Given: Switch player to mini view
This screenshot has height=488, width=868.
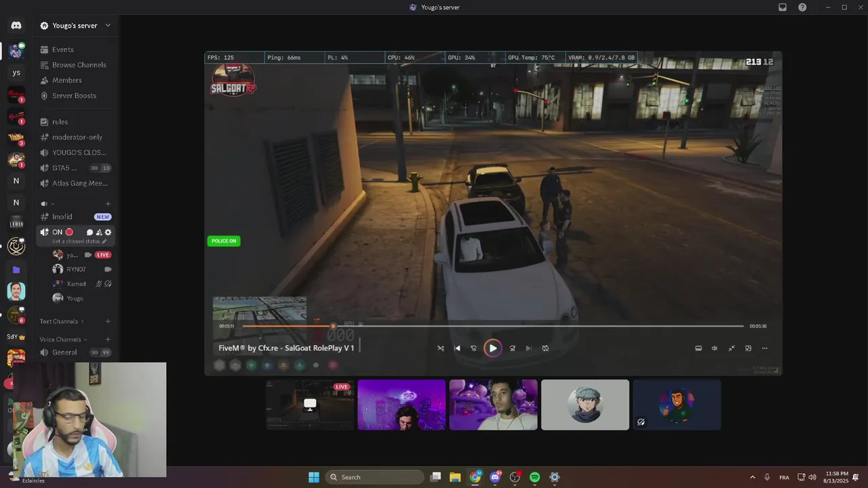Looking at the screenshot, I should (x=748, y=348).
